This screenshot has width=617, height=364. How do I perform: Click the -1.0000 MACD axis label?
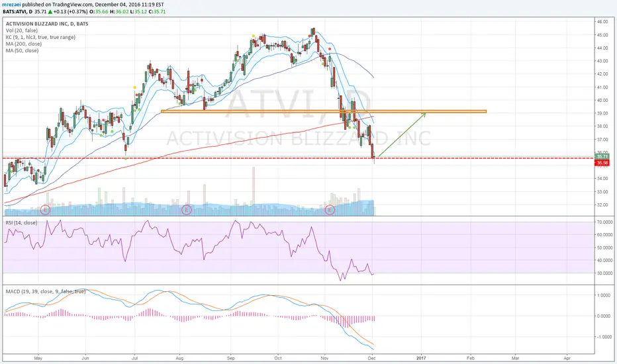click(603, 338)
